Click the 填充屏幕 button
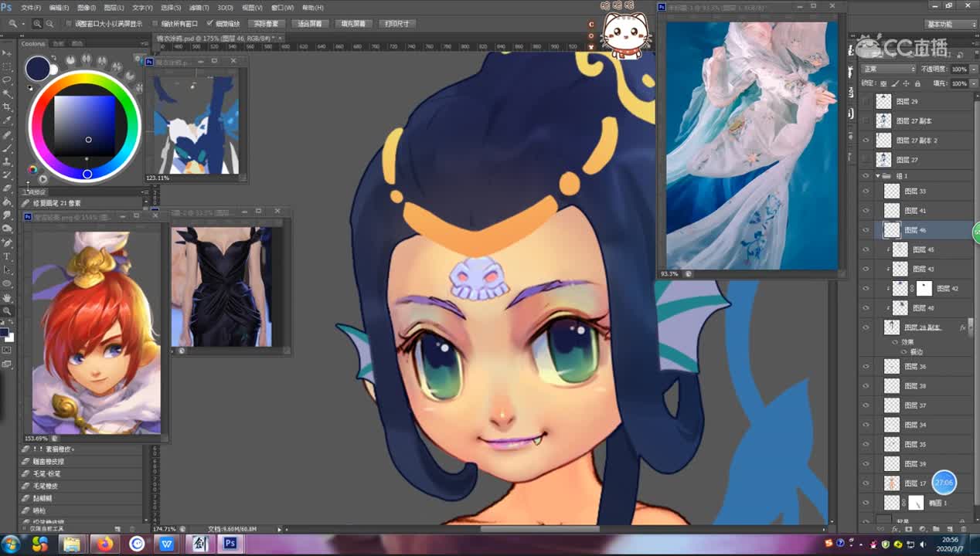Viewport: 980px width, 556px height. pos(354,24)
